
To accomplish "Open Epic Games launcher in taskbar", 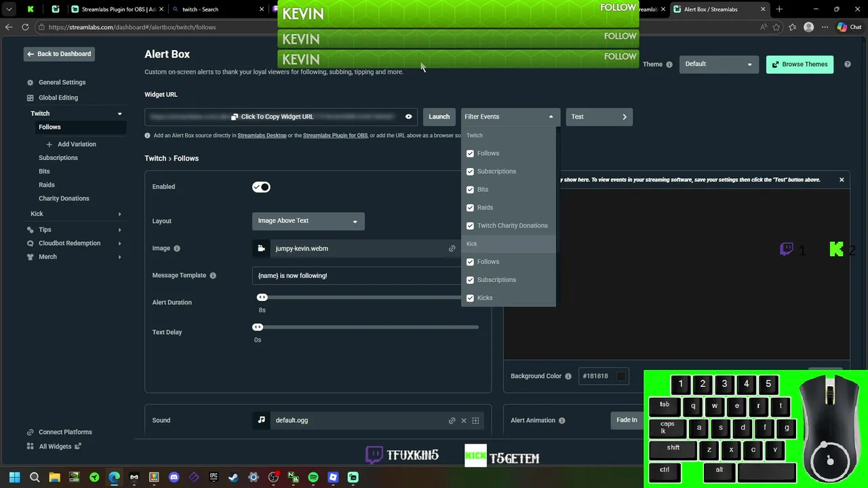I will (214, 477).
